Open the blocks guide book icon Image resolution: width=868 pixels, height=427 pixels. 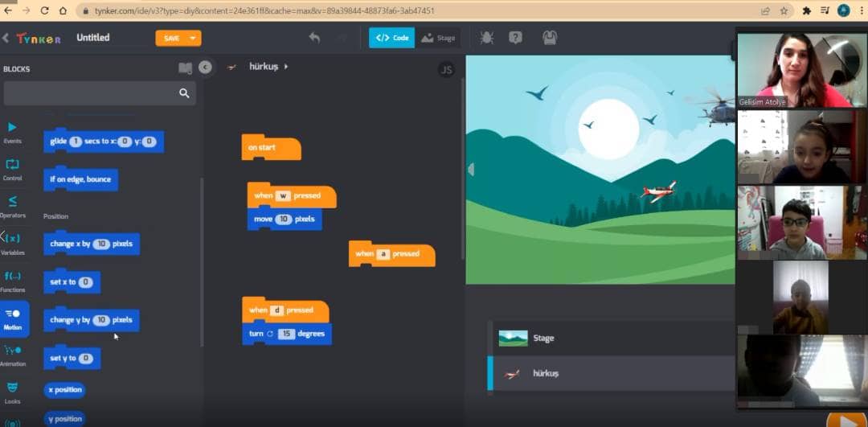[x=186, y=68]
